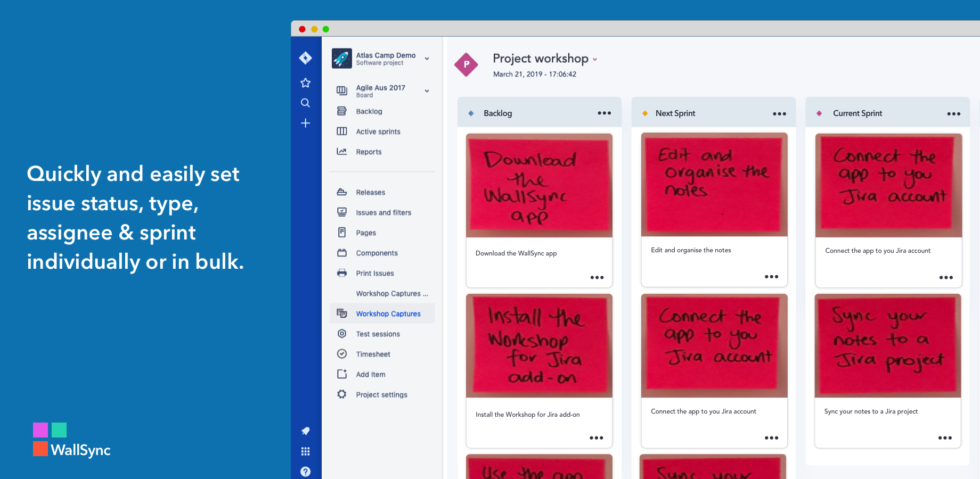Open the Next Sprint Connect the app card menu
Image resolution: width=980 pixels, height=479 pixels.
[x=771, y=437]
